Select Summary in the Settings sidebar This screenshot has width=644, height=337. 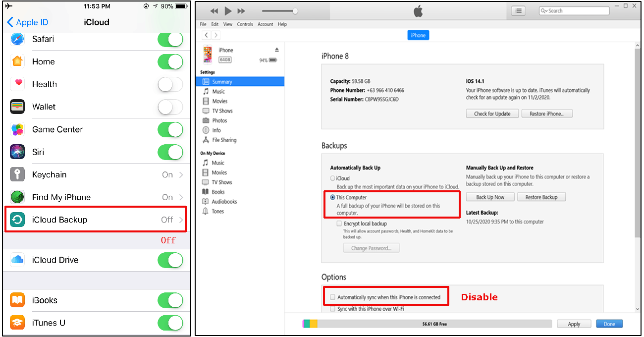click(x=240, y=82)
